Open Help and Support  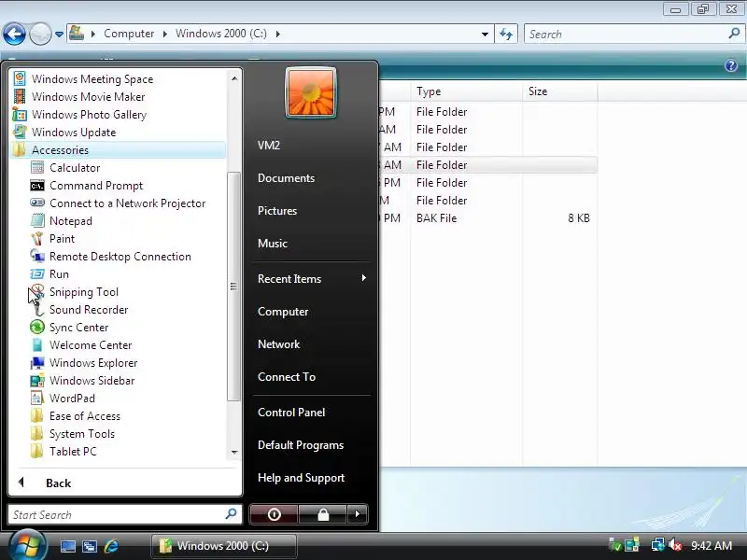301,478
